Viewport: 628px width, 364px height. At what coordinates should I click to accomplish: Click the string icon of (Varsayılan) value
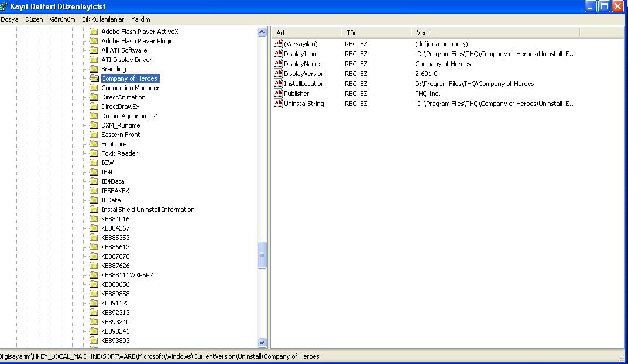tap(279, 43)
